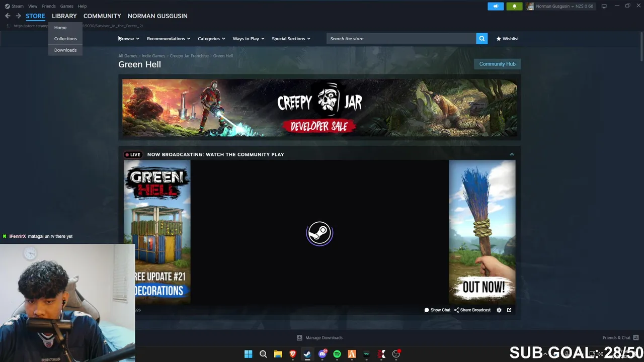Click Show Chat under the broadcast
The image size is (644, 362).
pos(440,310)
